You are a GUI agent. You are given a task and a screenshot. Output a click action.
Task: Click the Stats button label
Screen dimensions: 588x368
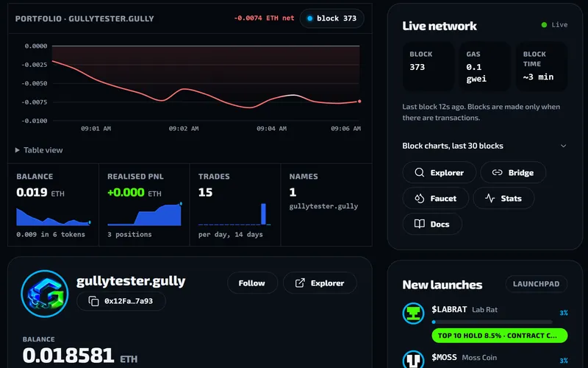(511, 198)
